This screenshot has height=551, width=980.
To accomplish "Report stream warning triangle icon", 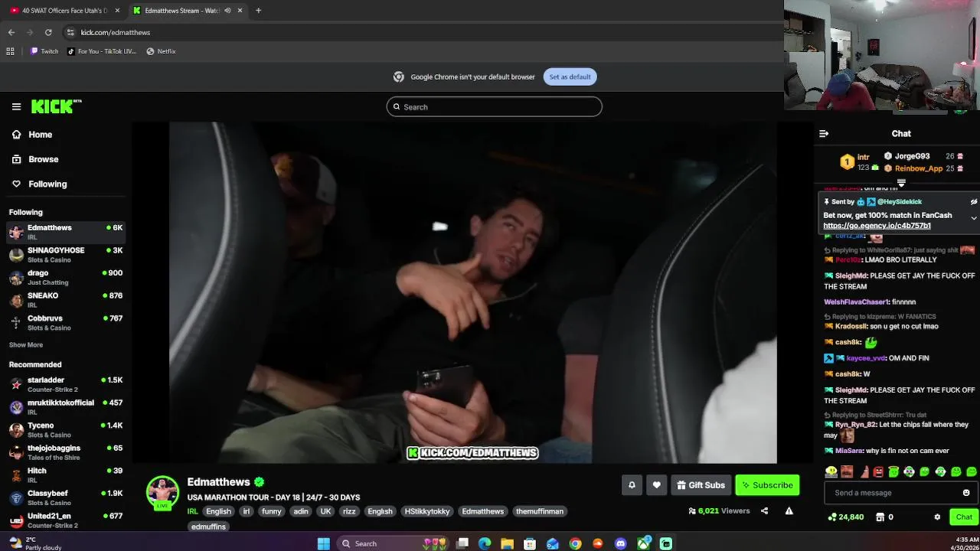I will 789,511.
